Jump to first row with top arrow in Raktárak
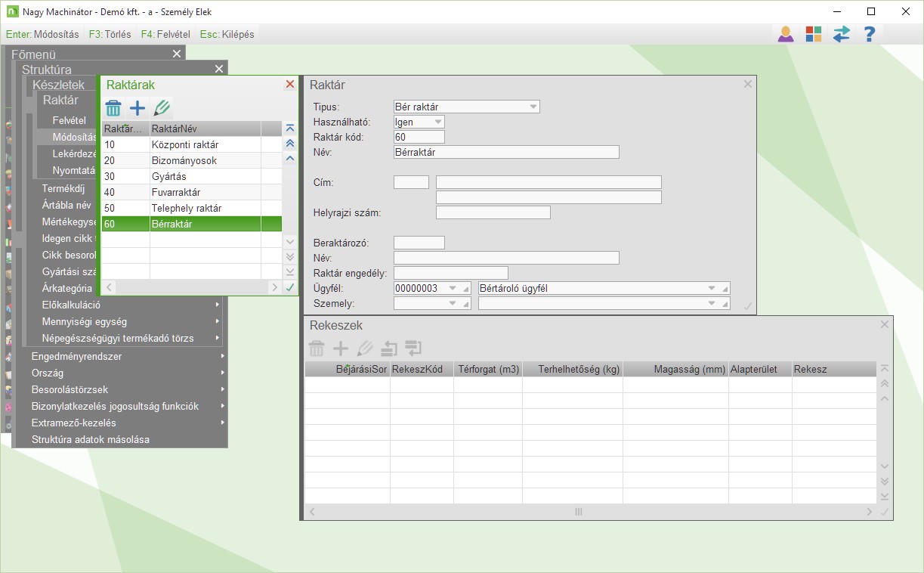Screen dimensions: 924x573 (289, 129)
